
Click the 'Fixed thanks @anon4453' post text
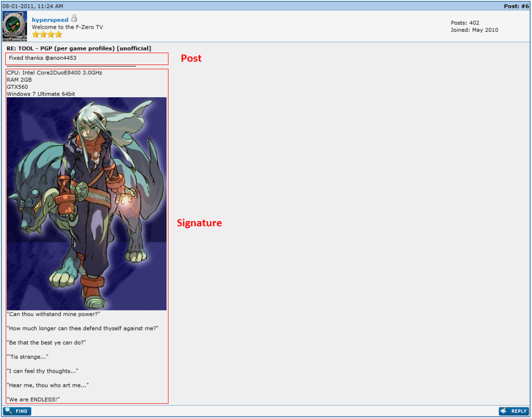(43, 58)
